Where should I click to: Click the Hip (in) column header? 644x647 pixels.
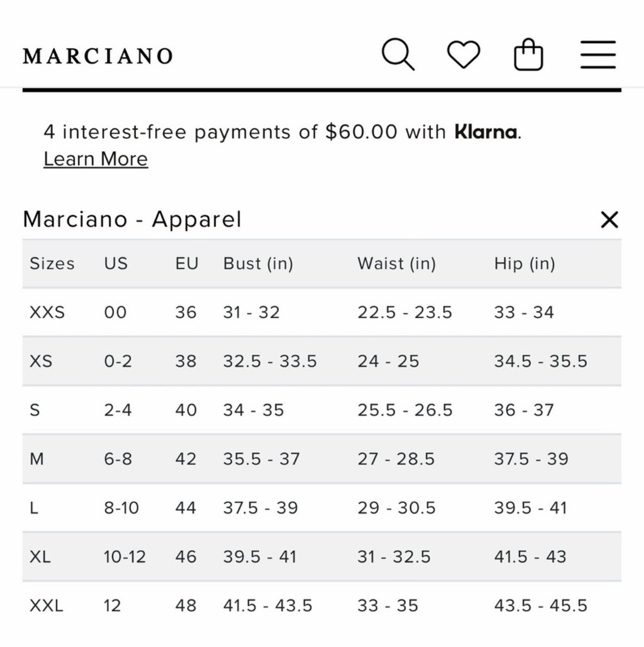pos(524,263)
